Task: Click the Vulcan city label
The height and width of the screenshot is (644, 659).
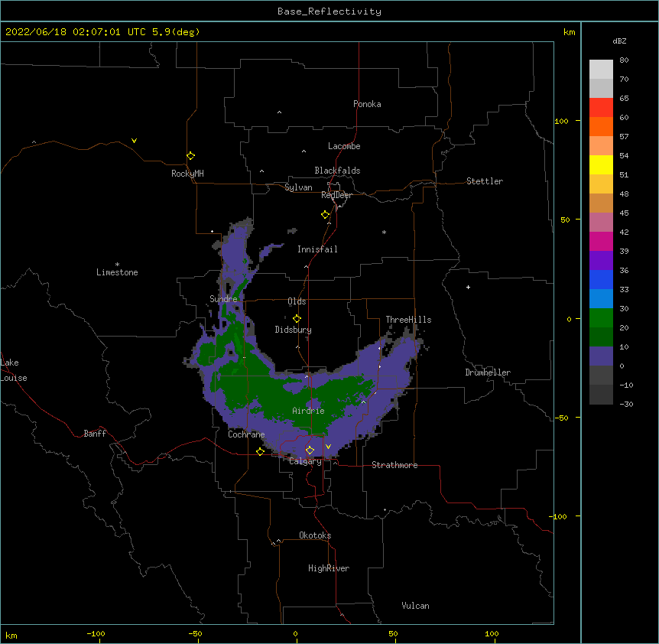Action: pyautogui.click(x=415, y=606)
